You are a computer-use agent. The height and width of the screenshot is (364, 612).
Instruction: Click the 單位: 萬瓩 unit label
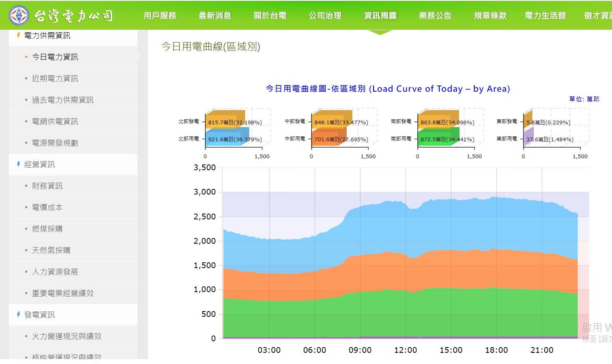(x=584, y=99)
